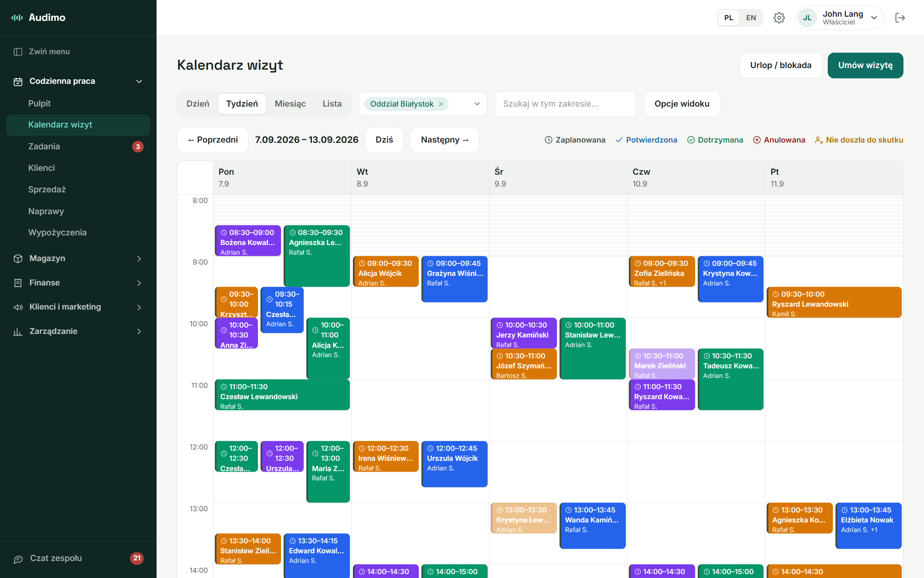Click Umów wizytę button
The image size is (924, 578).
tap(865, 66)
